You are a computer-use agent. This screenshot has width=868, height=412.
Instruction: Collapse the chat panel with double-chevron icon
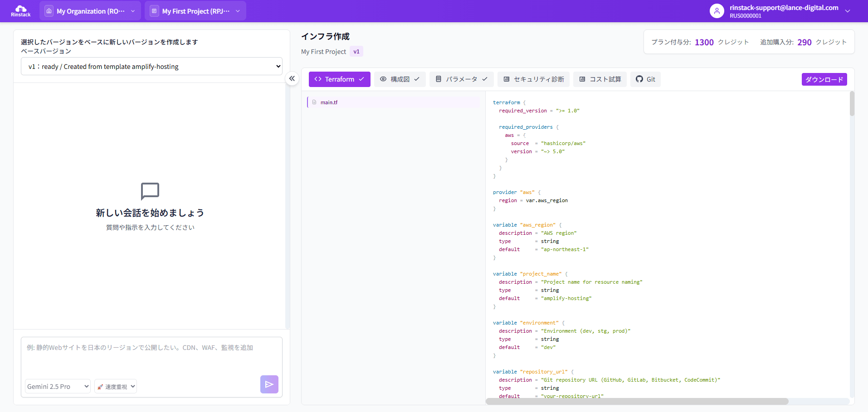coord(292,78)
